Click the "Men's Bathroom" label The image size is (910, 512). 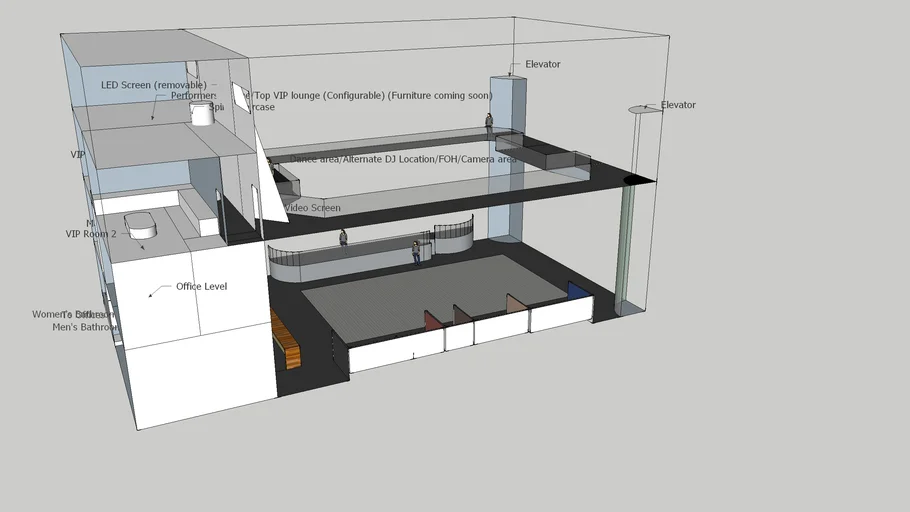[85, 327]
